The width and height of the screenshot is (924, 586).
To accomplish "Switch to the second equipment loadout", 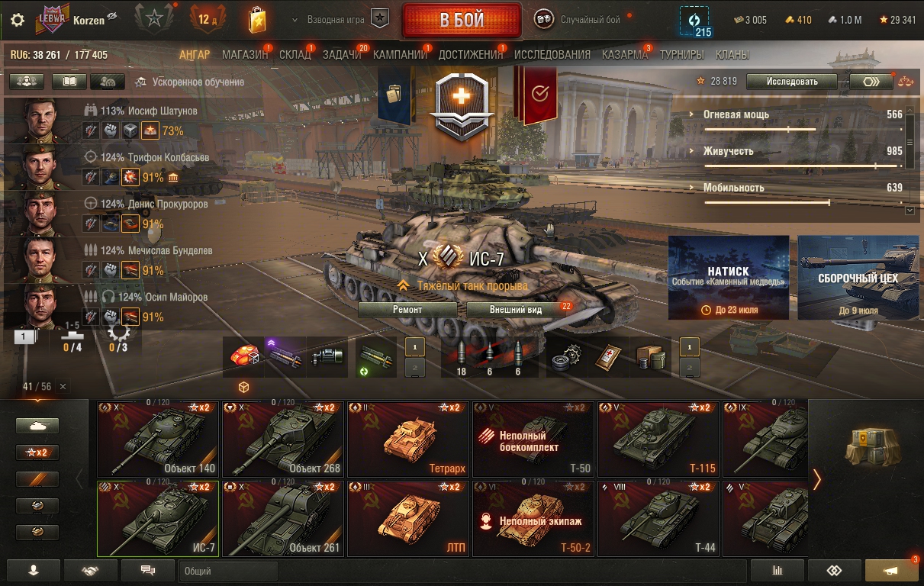I will [x=414, y=369].
